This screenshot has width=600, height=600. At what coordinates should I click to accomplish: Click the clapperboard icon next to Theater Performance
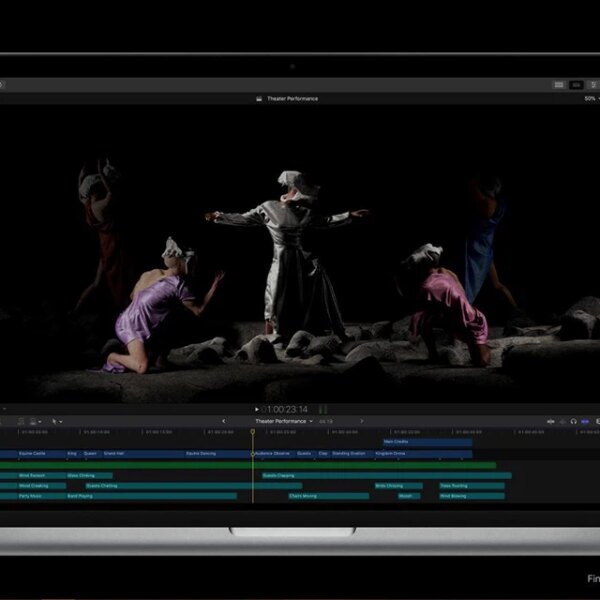(260, 98)
